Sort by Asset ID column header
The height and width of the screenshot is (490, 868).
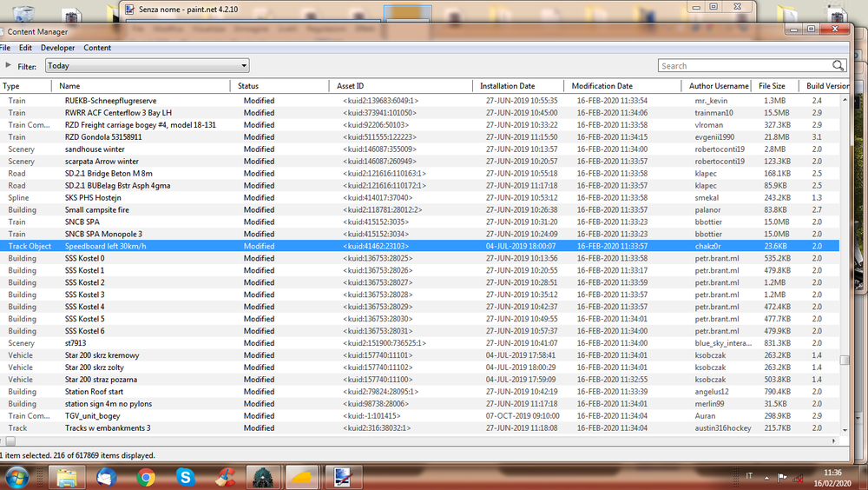[401, 86]
